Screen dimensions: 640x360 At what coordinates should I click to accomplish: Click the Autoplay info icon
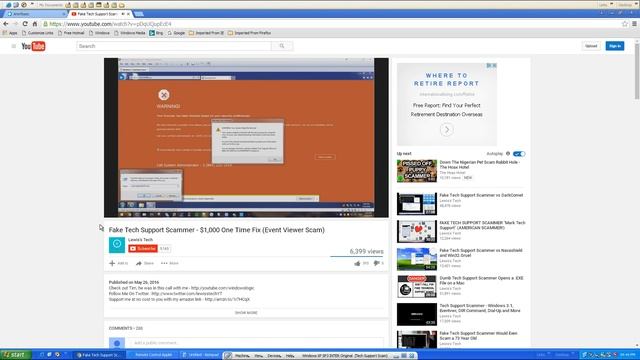click(x=508, y=154)
